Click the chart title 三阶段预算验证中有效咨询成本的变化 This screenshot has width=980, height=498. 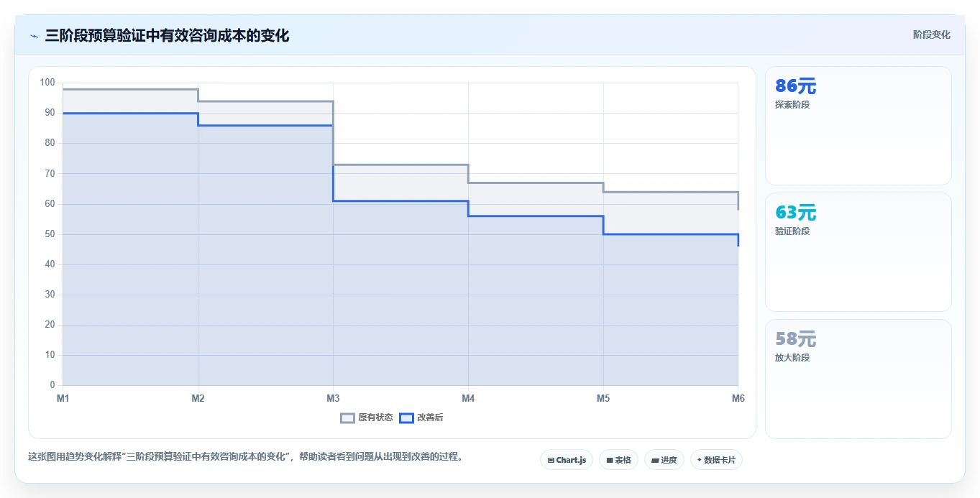167,36
